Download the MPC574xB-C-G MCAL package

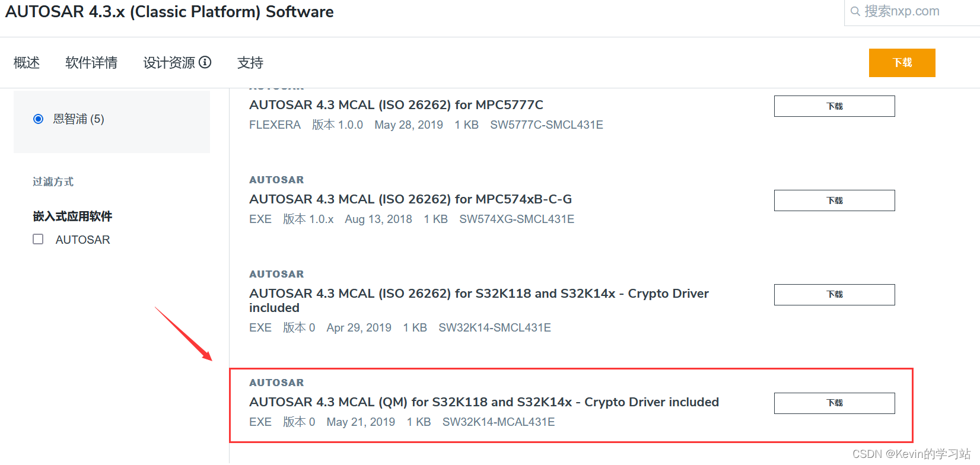pos(834,200)
